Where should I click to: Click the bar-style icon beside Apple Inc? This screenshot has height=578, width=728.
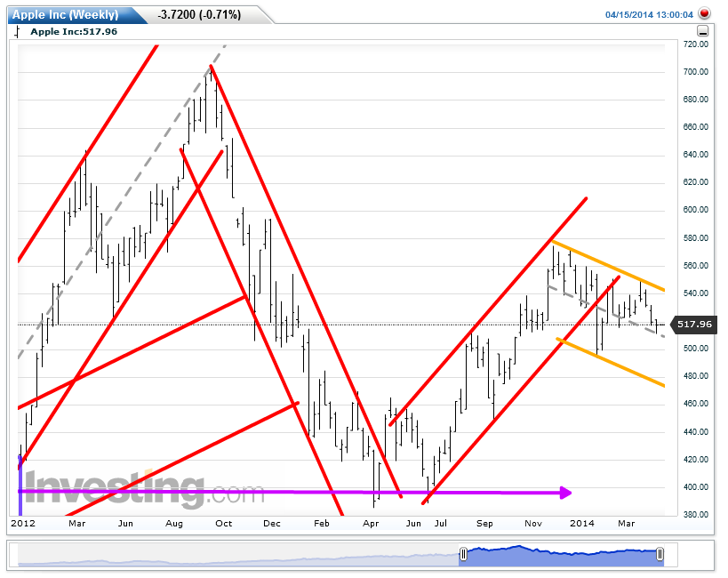17,32
